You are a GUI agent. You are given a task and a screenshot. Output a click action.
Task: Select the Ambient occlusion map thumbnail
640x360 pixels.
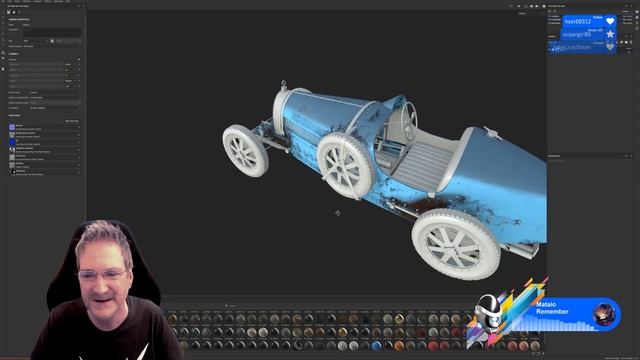pos(12,150)
